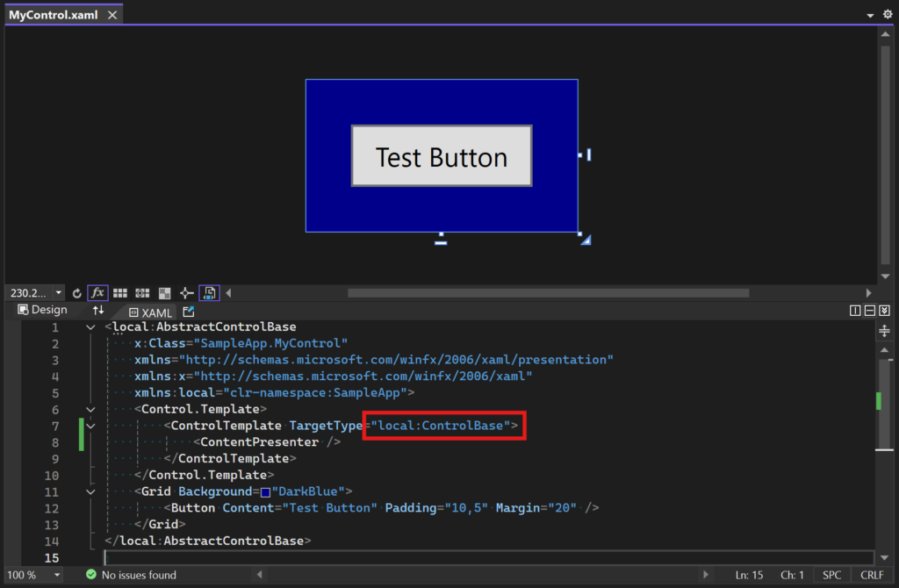Screen dimensions: 899x588
Task: Collapse the split pane
Action: (885, 310)
